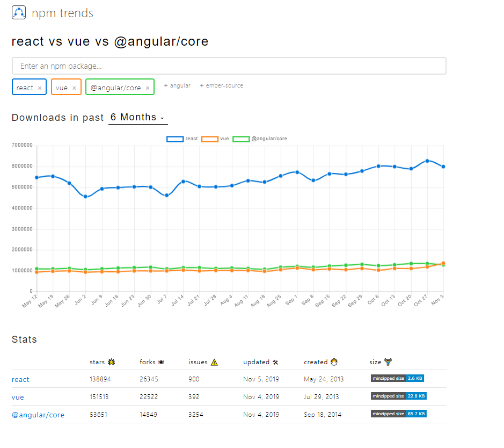Add the suggested angular package
Screen dimensions: 504x448
[x=177, y=85]
